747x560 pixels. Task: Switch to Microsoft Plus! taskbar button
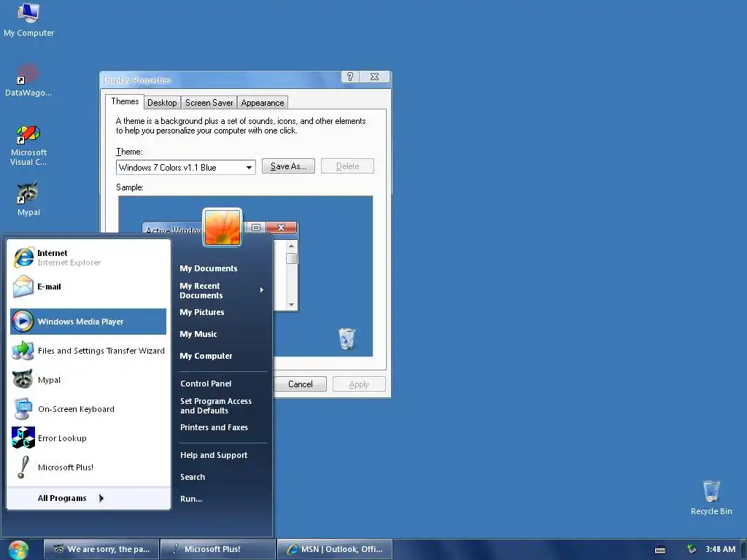(x=218, y=550)
